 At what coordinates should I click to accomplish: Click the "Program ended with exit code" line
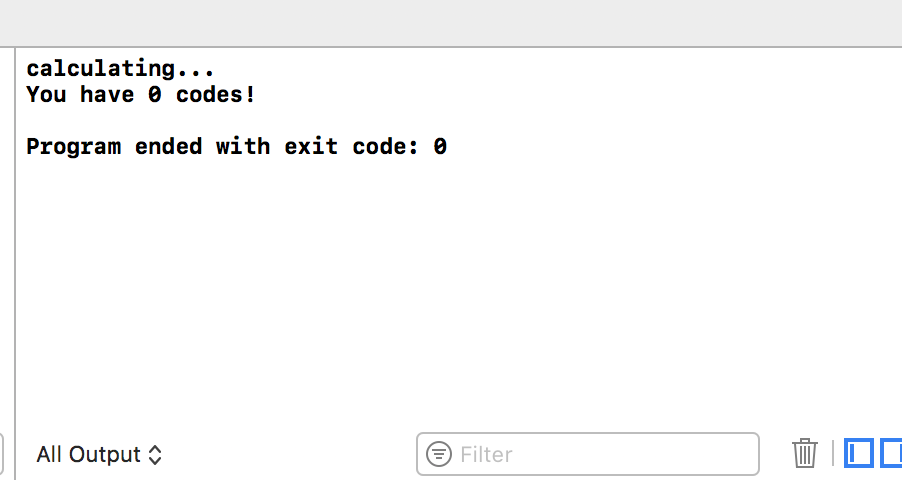coord(236,146)
